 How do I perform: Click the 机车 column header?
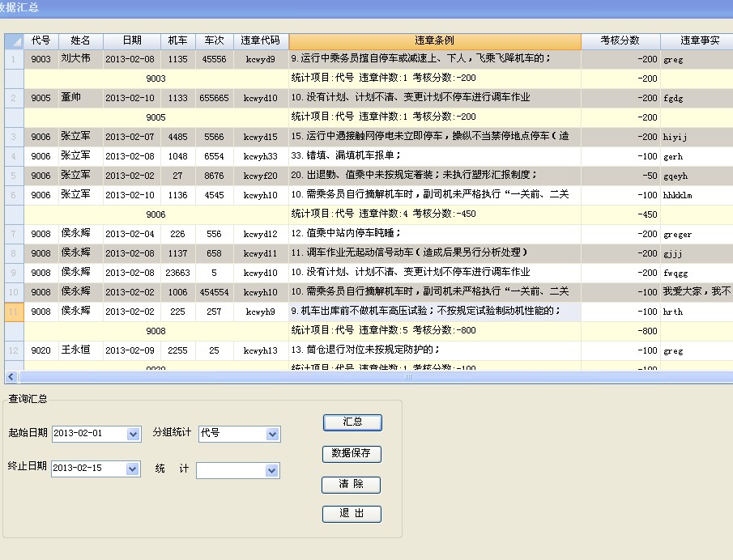pos(177,41)
